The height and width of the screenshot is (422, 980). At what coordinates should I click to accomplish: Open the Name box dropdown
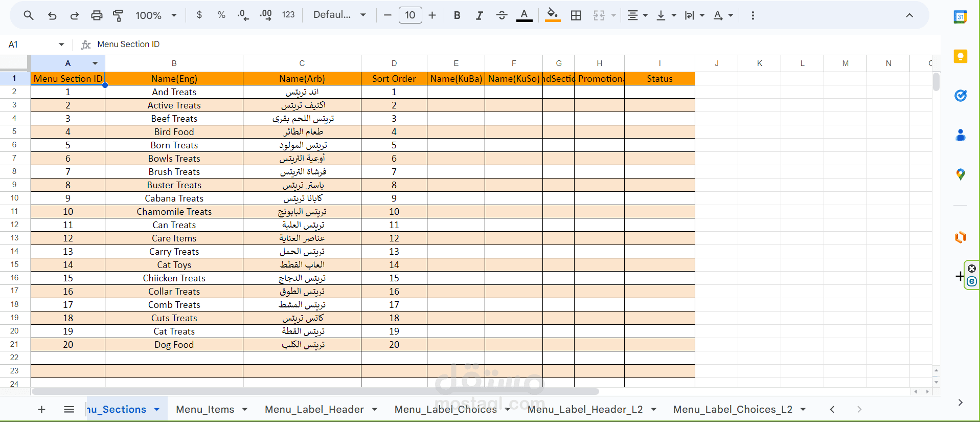(x=61, y=45)
